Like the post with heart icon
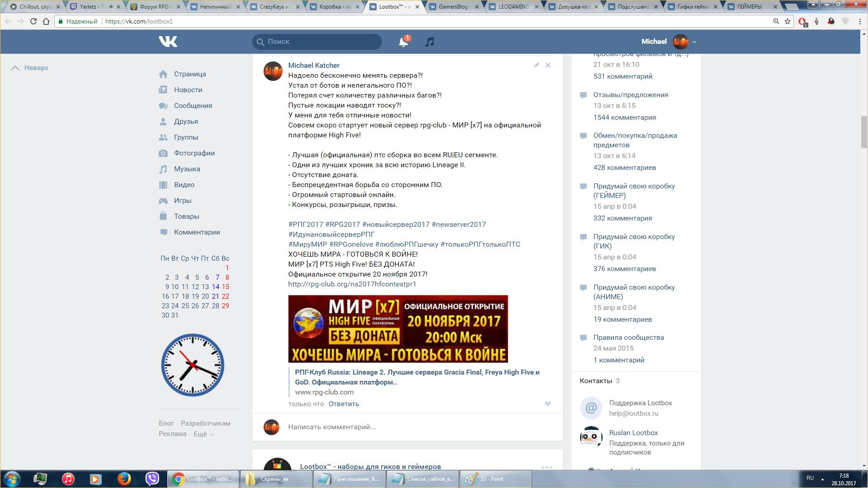The height and width of the screenshot is (488, 868). click(x=547, y=404)
